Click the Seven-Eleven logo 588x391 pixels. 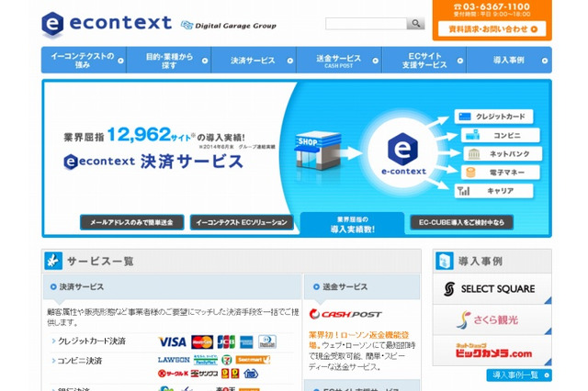pos(227,360)
